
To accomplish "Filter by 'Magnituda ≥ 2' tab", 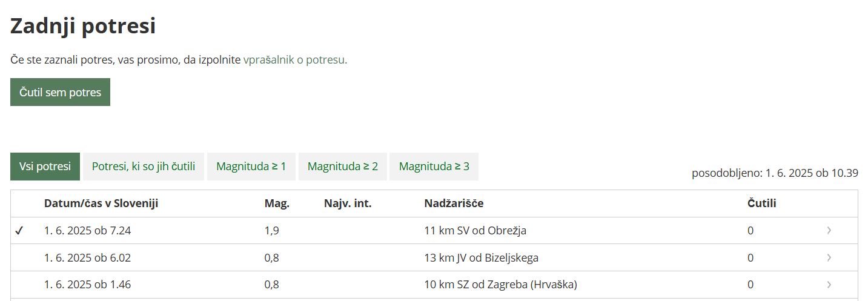I will [343, 167].
